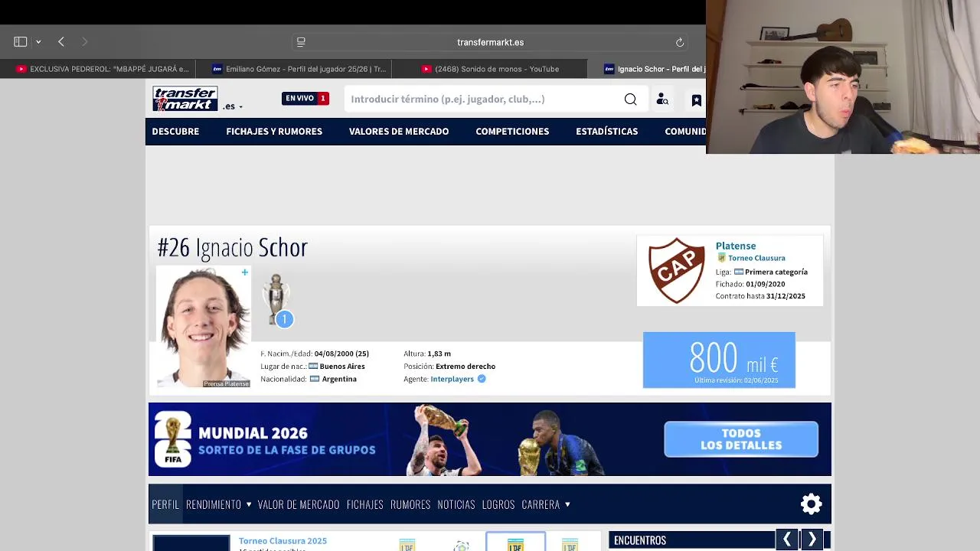The height and width of the screenshot is (551, 980).
Task: Click the Argentina nationality text
Action: [339, 379]
